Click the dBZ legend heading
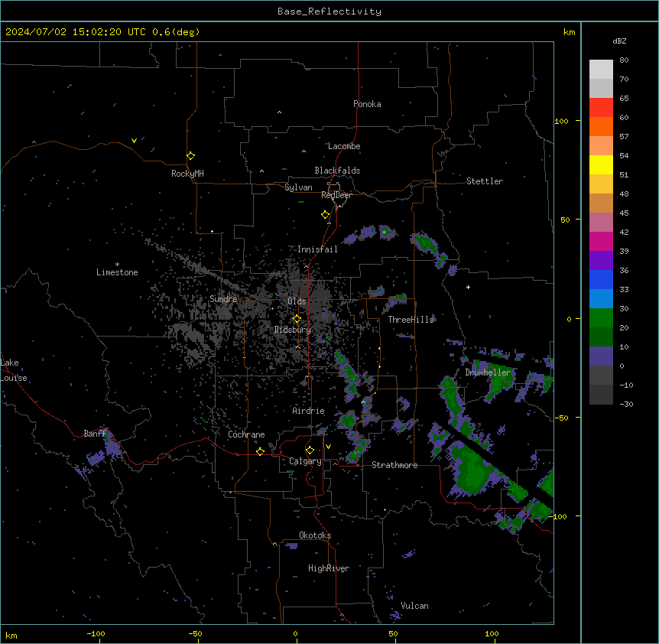This screenshot has height=644, width=659. (619, 41)
